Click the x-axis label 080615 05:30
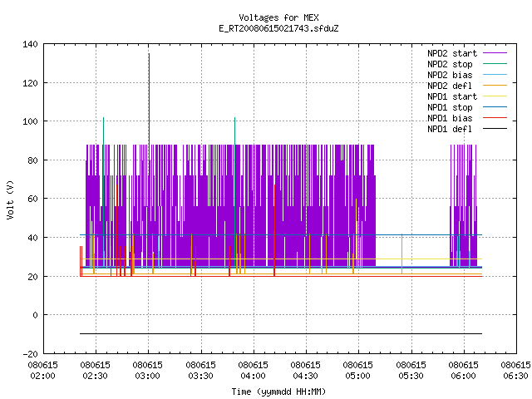532x399 pixels. tap(411, 371)
